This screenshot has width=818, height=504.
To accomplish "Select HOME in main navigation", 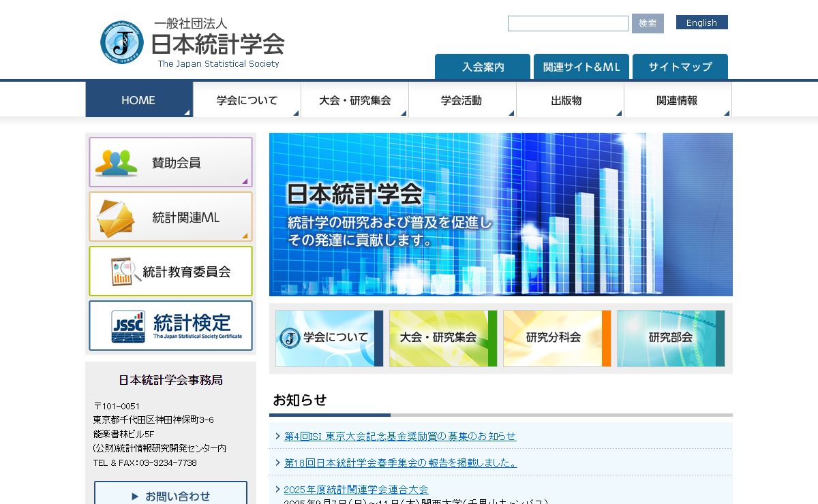I will click(139, 100).
